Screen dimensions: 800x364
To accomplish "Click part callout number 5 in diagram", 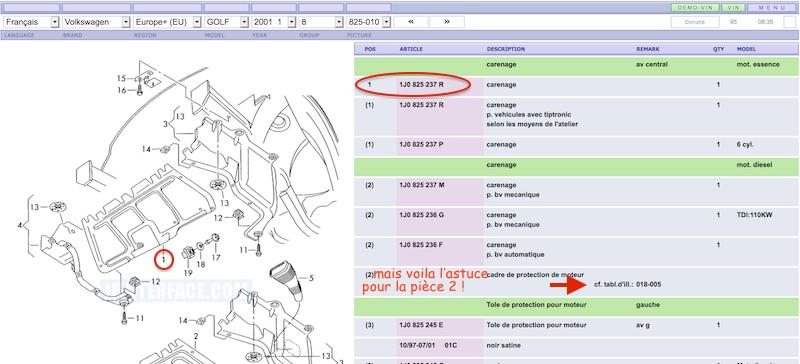I will coord(311,278).
